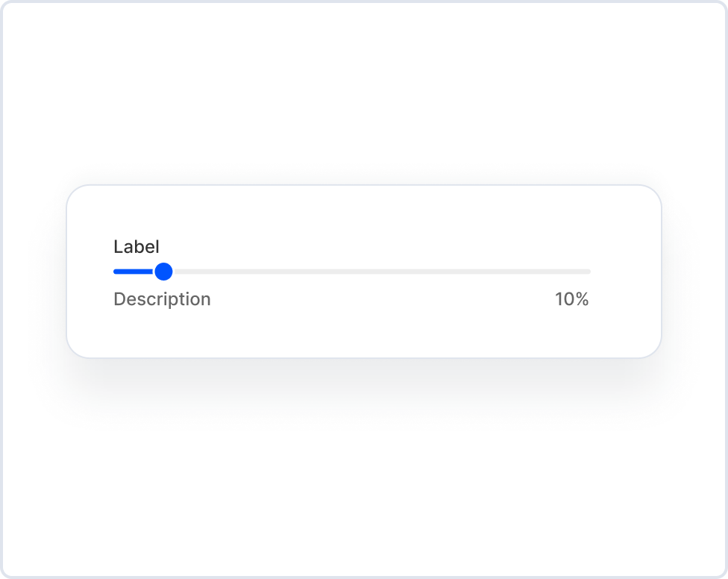The width and height of the screenshot is (728, 579).
Task: Click the blue filled portion of slider track
Action: pos(133,272)
